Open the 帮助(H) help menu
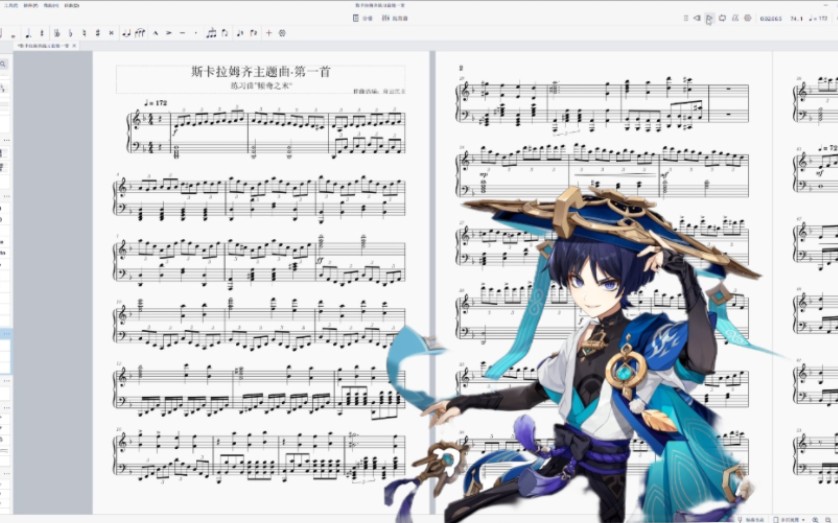Viewport: 838px width, 523px height. coord(51,5)
